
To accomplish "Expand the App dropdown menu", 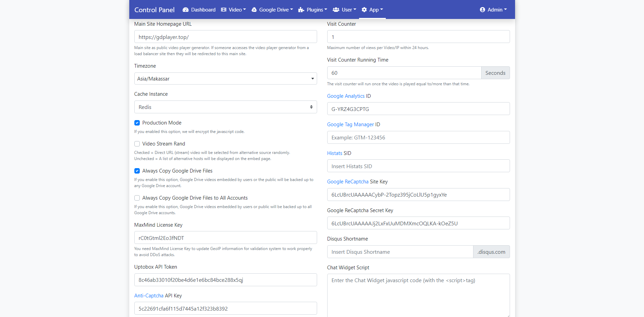I will click(x=372, y=10).
